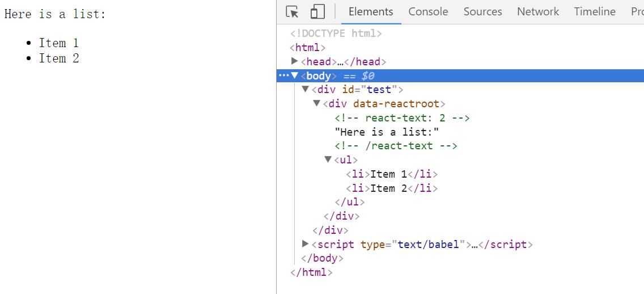Image resolution: width=644 pixels, height=294 pixels.
Task: Expand the head element node
Action: 294,61
